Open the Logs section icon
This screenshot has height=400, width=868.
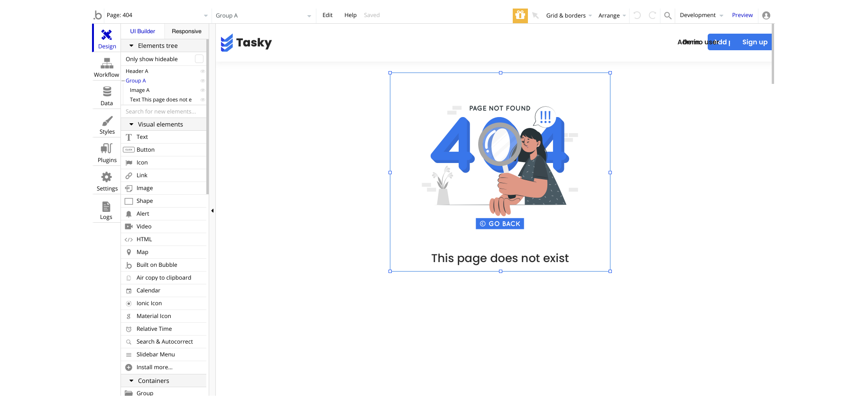pyautogui.click(x=106, y=207)
